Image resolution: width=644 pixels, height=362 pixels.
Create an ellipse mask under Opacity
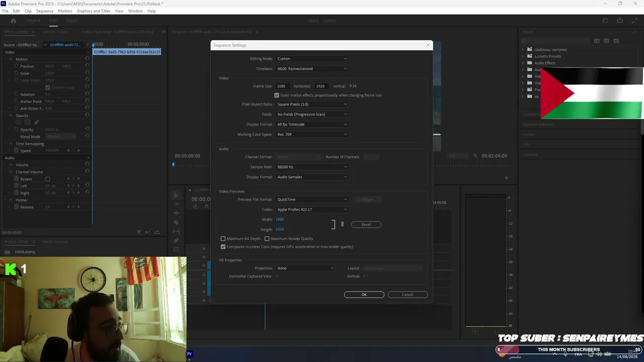(x=18, y=122)
